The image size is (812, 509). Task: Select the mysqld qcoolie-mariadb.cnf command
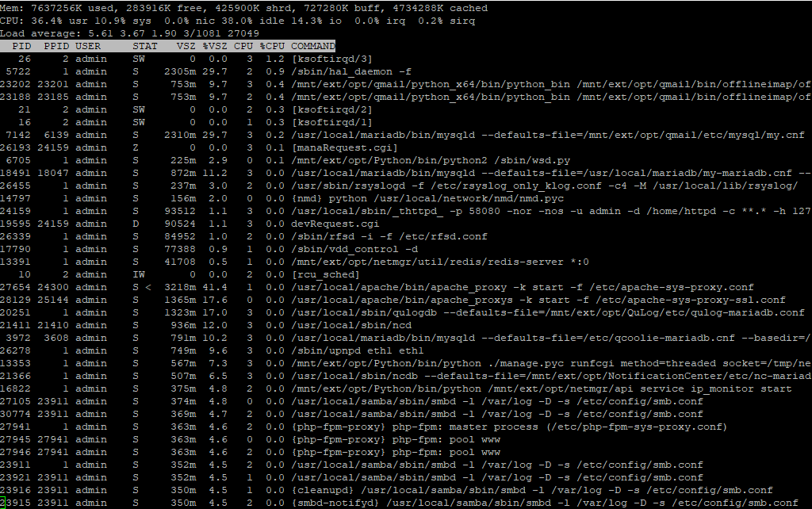551,338
